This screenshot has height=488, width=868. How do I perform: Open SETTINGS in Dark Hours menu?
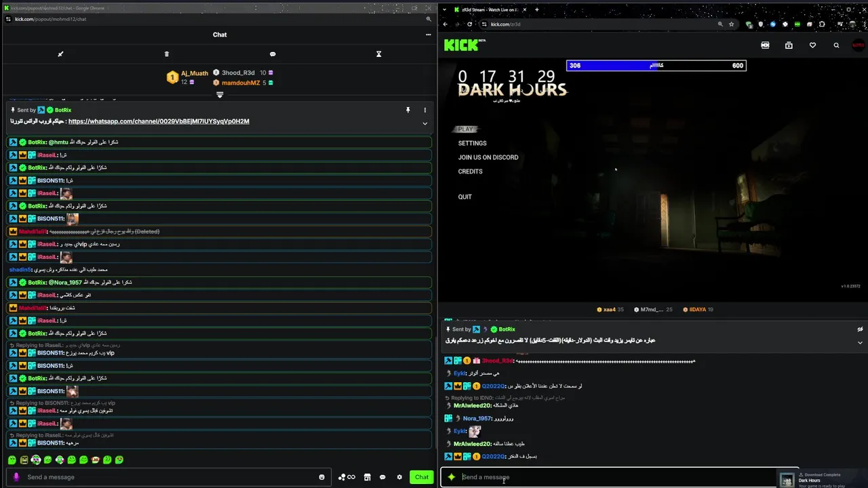[472, 143]
